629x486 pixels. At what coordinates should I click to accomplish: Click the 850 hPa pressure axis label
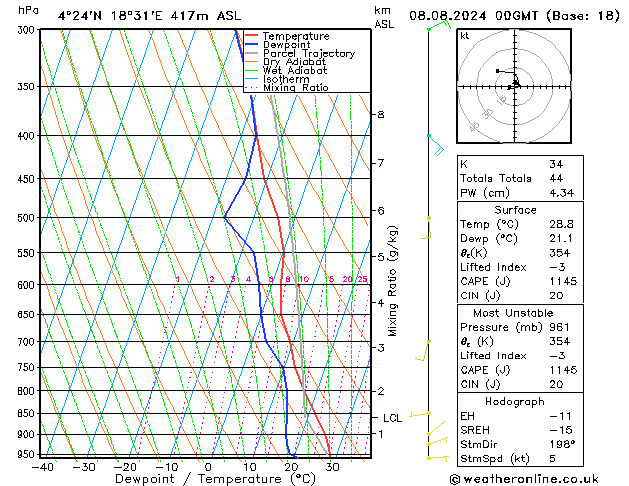[26, 413]
